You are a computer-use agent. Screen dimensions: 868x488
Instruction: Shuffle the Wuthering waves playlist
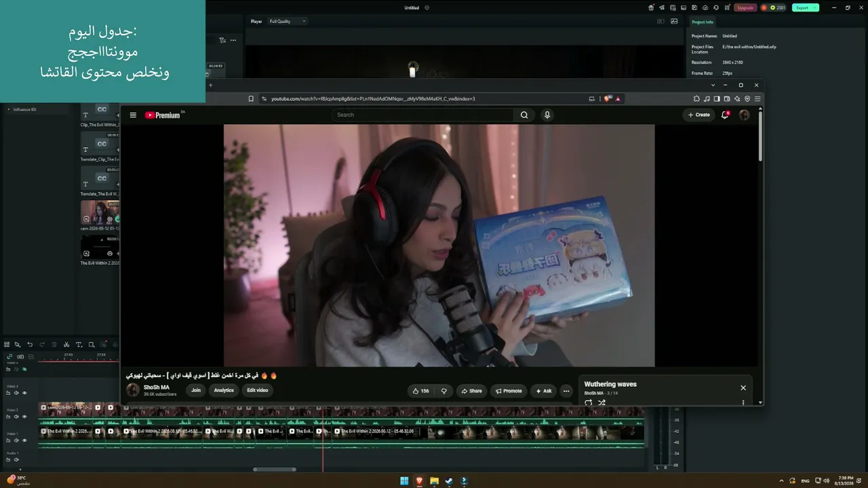[x=601, y=403]
